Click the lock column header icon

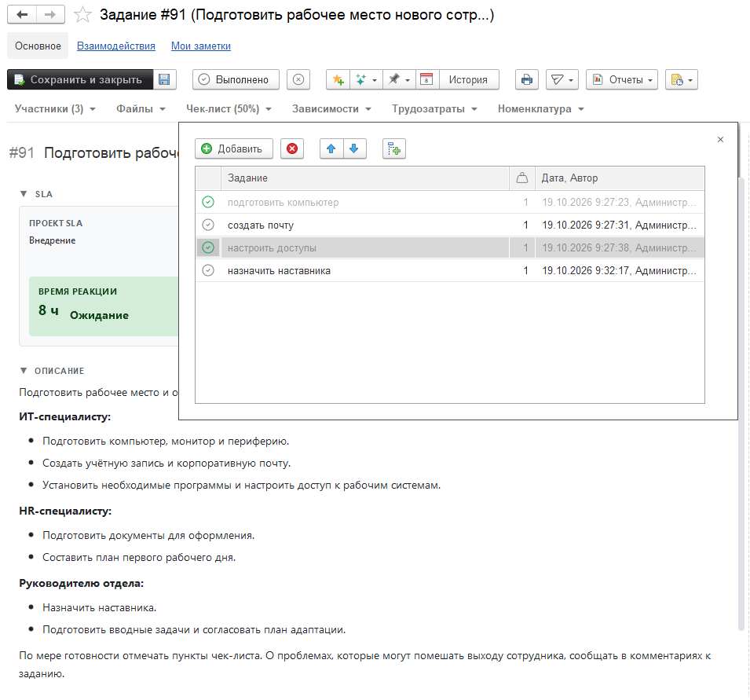coord(522,178)
